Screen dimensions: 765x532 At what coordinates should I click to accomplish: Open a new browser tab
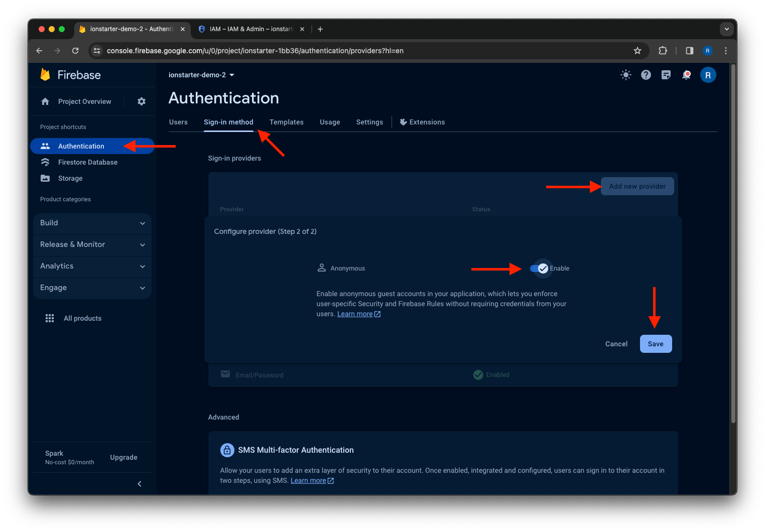click(x=320, y=29)
